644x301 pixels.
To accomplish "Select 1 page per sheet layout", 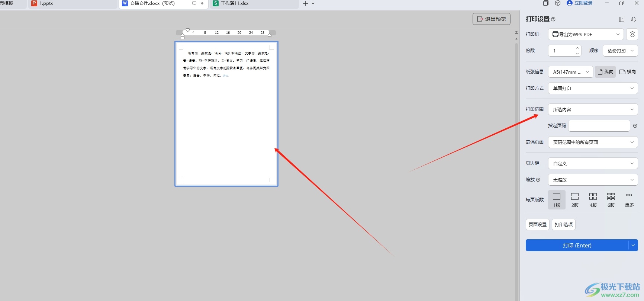I will click(x=557, y=200).
